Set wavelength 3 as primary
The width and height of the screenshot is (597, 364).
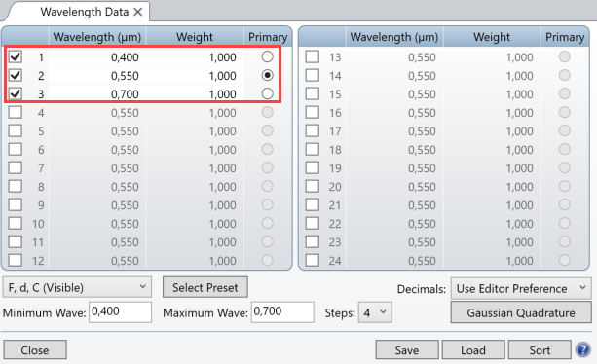click(267, 93)
